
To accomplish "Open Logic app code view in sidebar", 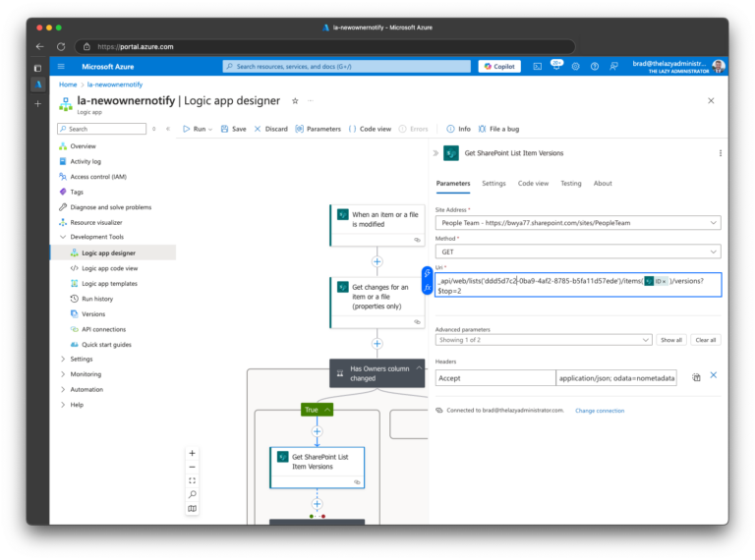I will point(109,268).
